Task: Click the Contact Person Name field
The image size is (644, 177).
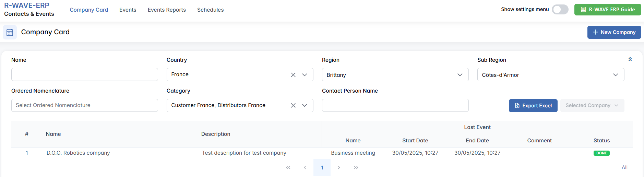Action: [x=395, y=105]
